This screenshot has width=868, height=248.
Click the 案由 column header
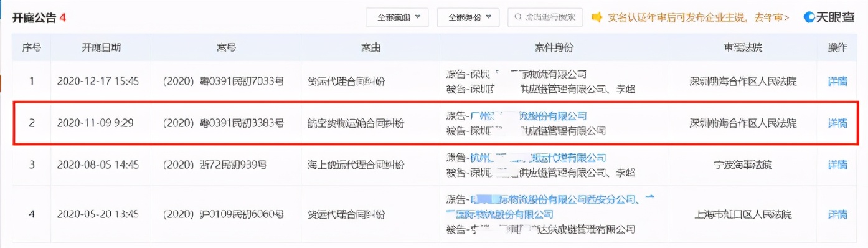click(370, 48)
